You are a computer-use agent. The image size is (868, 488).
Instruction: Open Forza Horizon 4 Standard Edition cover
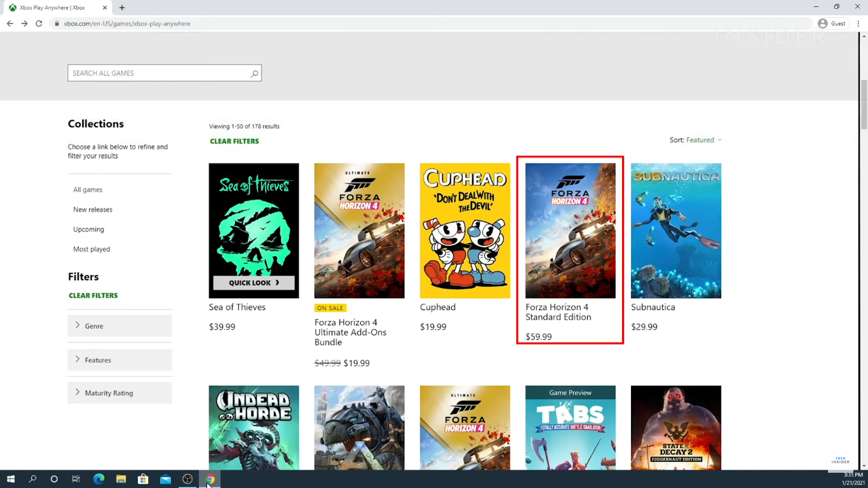coord(571,231)
